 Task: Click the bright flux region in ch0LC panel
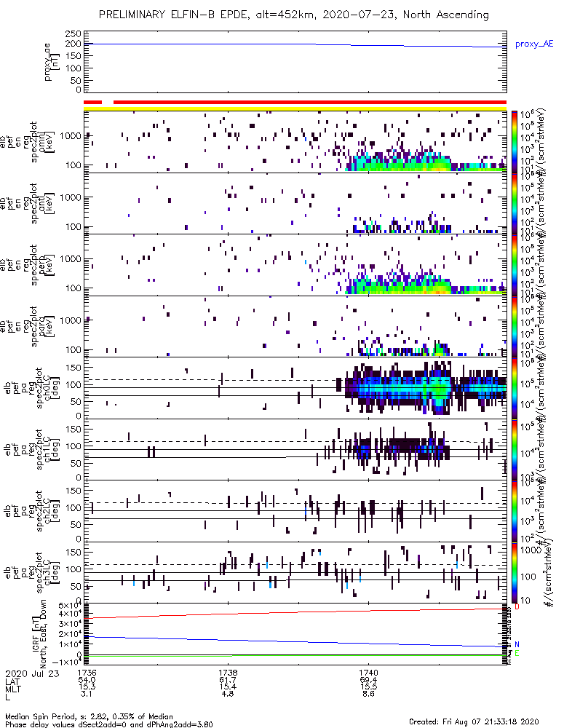pyautogui.click(x=439, y=389)
